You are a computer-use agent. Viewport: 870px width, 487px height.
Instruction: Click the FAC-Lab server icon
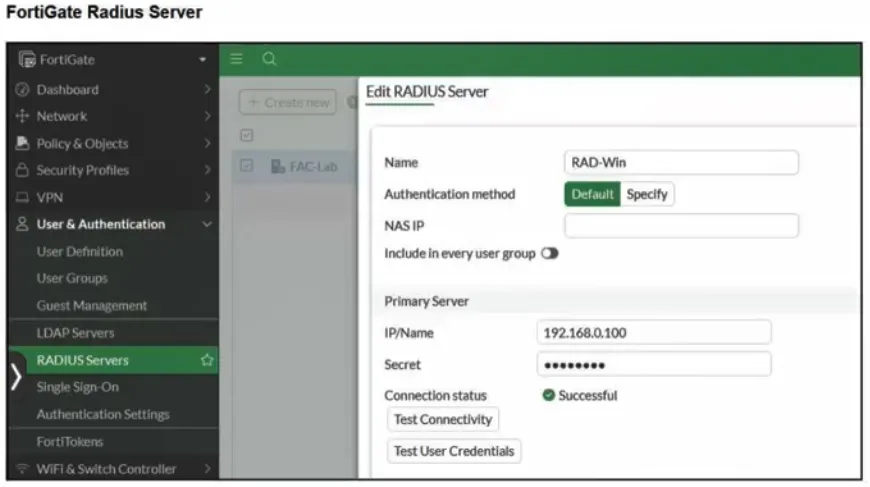(278, 166)
